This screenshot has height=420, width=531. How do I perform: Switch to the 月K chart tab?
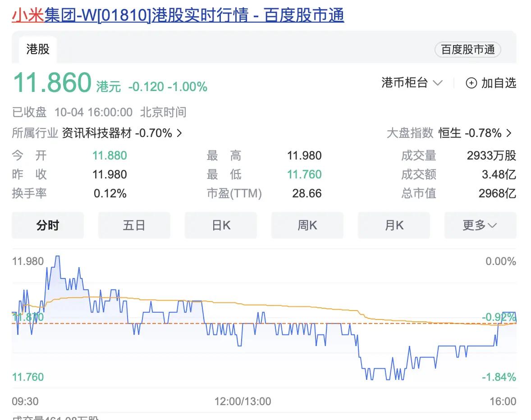tap(394, 225)
